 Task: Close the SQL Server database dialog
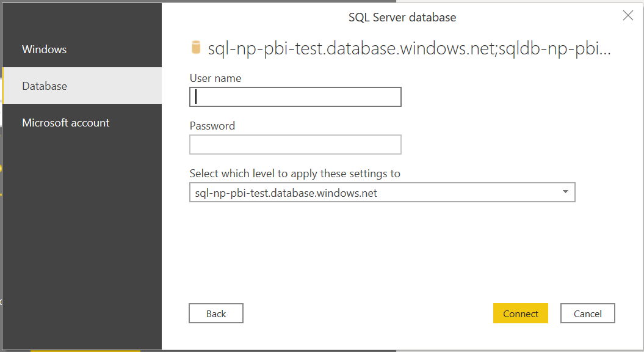628,16
